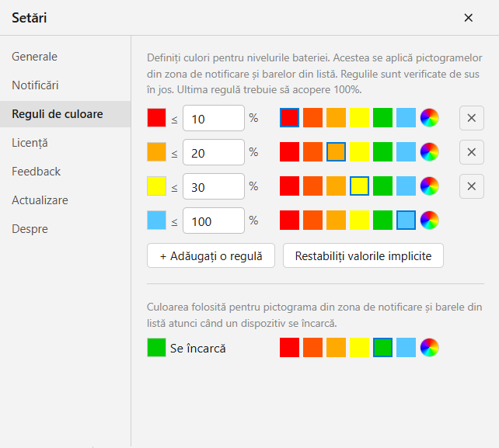
Task: Pick red palette color for 20% rule
Action: coord(289,152)
